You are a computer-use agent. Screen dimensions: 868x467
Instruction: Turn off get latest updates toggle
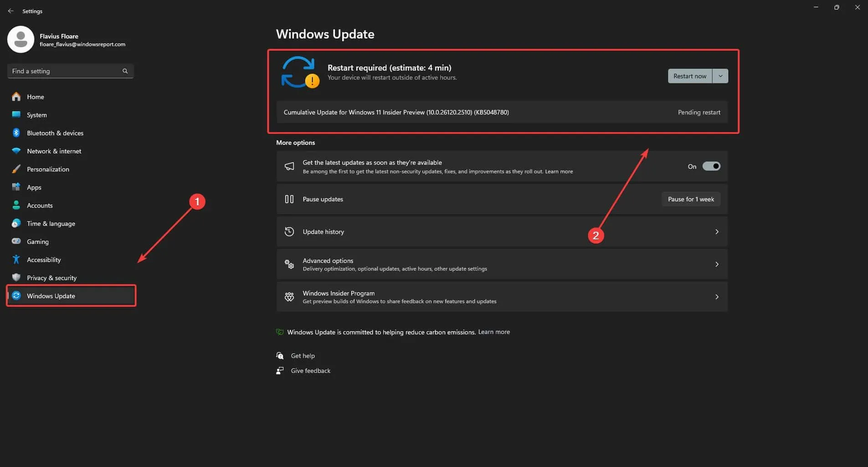point(711,166)
